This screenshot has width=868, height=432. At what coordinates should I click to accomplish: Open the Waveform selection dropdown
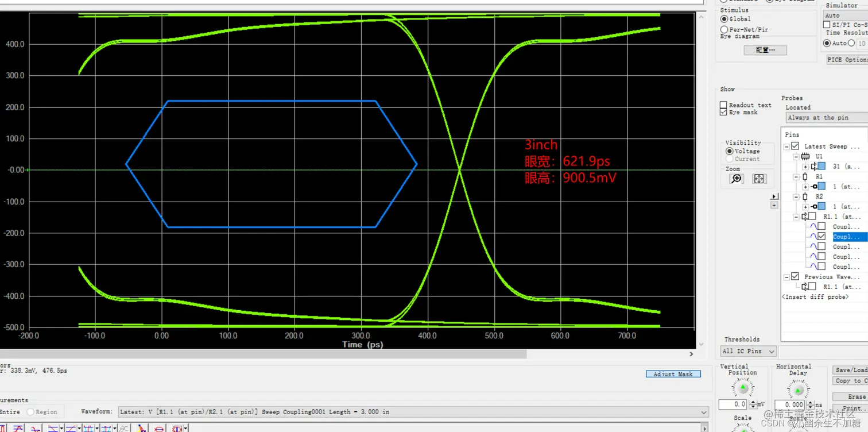[413, 412]
